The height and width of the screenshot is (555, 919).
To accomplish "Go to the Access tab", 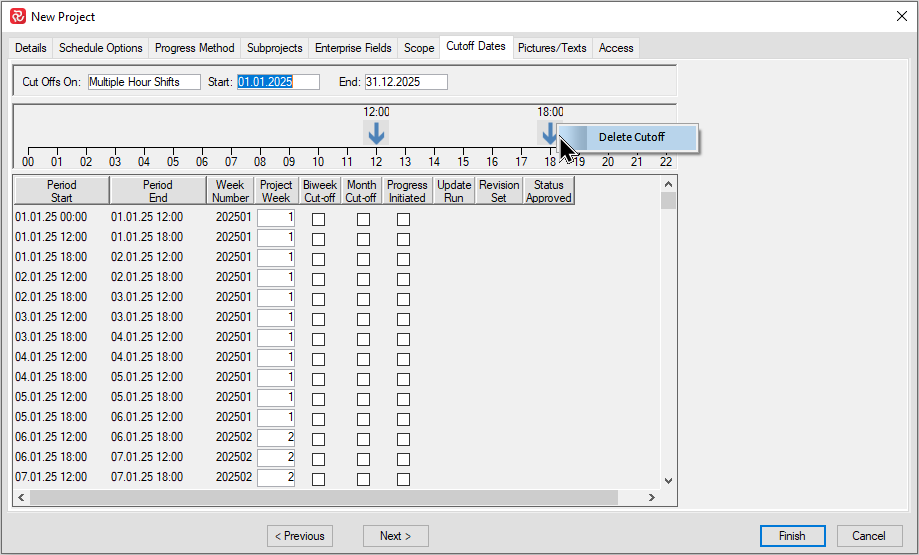I will [x=616, y=48].
